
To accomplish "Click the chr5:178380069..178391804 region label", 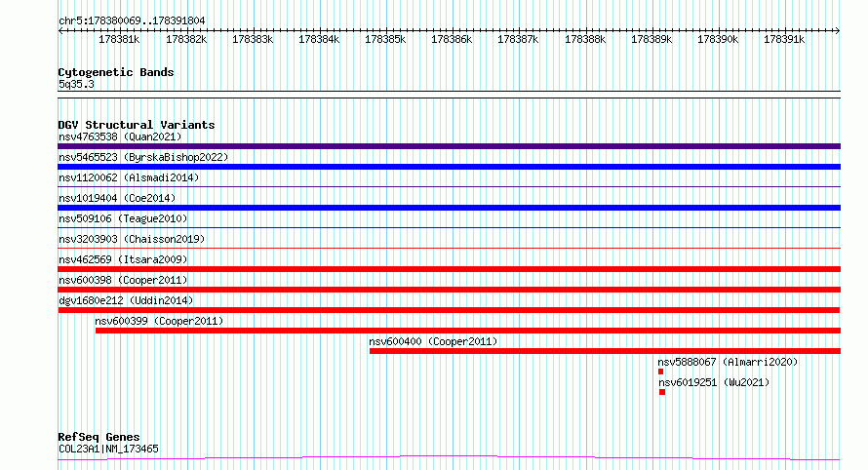I will click(x=132, y=21).
